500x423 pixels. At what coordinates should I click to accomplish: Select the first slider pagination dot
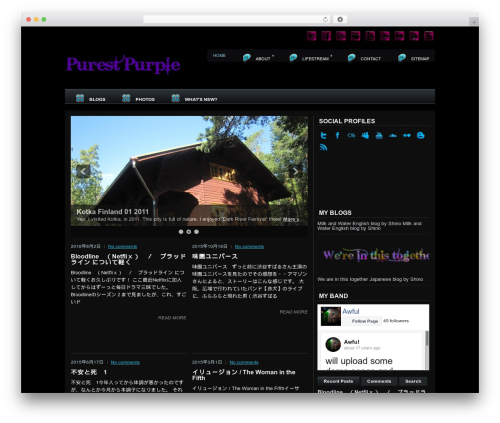(x=181, y=232)
